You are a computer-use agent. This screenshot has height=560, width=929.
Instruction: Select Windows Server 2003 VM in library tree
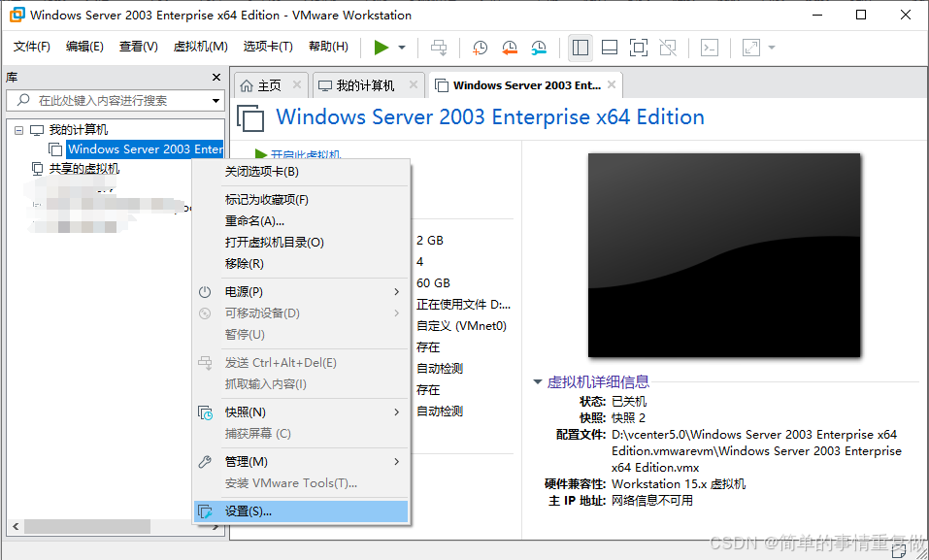click(146, 149)
